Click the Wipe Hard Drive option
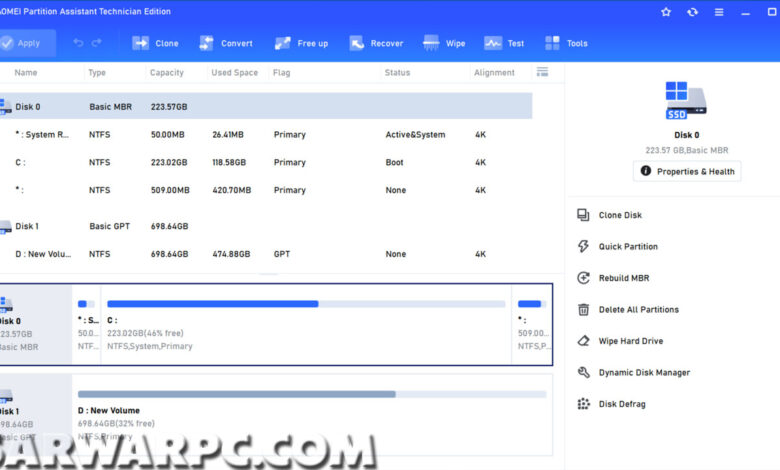This screenshot has width=780, height=470. coord(631,341)
